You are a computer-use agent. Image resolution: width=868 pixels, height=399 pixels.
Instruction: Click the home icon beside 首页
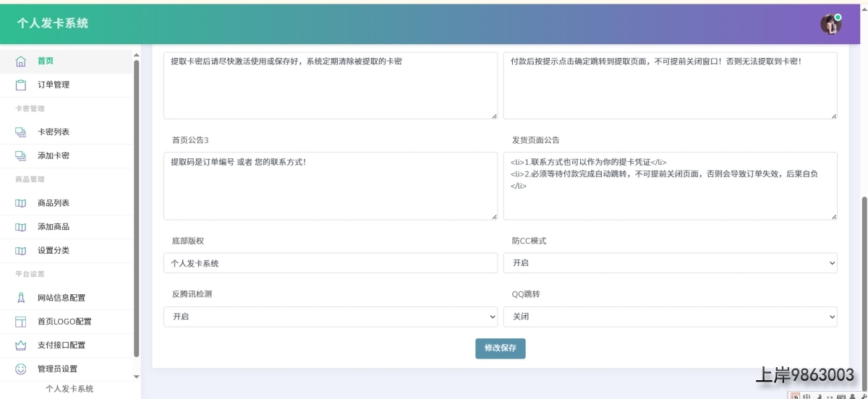tap(21, 61)
